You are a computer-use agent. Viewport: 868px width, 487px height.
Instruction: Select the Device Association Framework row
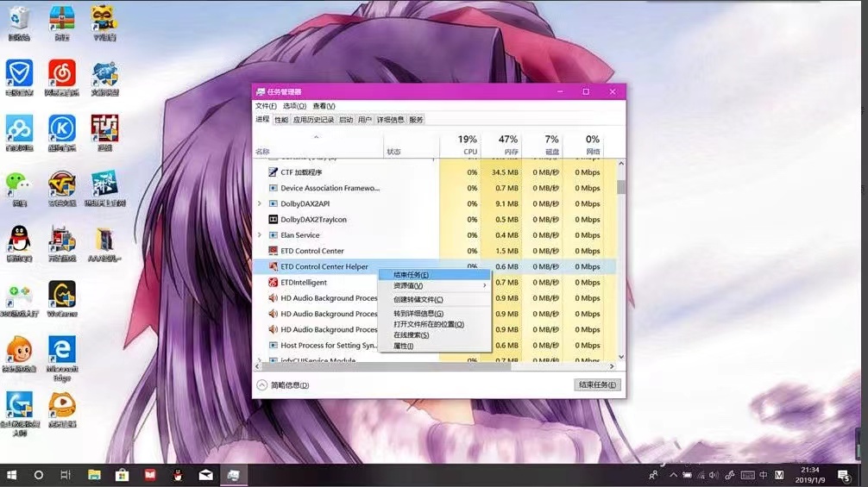[x=435, y=188]
